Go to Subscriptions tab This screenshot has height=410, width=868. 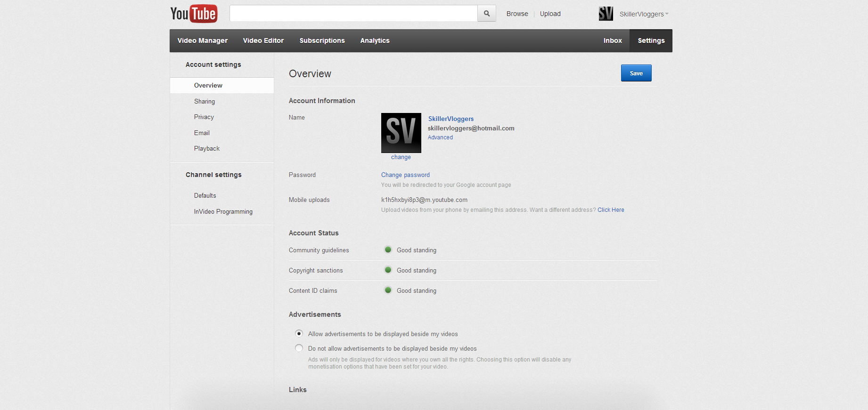click(322, 40)
